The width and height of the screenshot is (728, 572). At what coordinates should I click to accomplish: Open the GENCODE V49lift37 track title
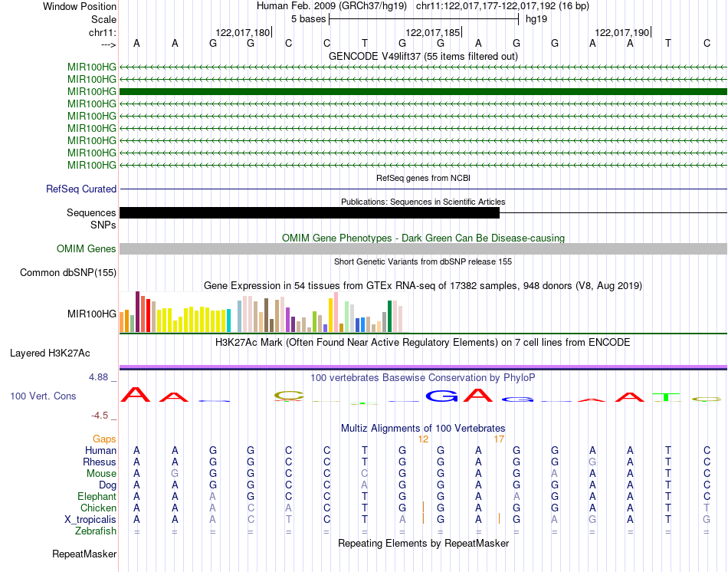click(x=423, y=56)
